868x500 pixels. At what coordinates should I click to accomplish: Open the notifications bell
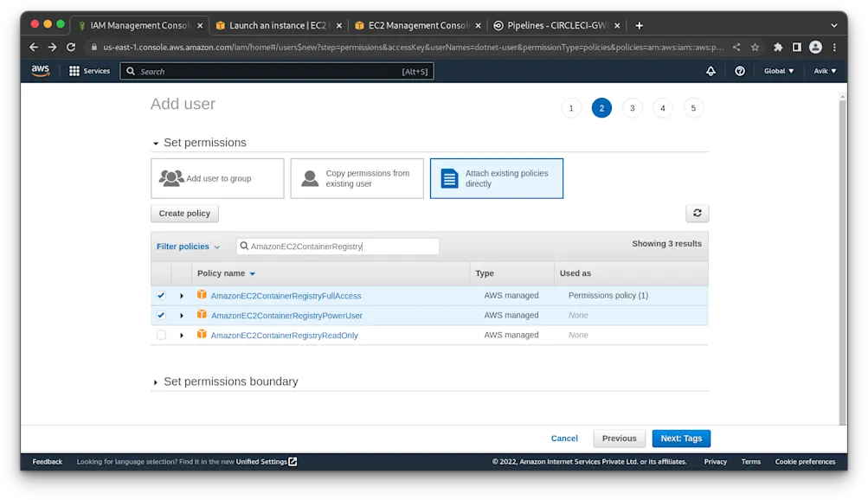[710, 71]
